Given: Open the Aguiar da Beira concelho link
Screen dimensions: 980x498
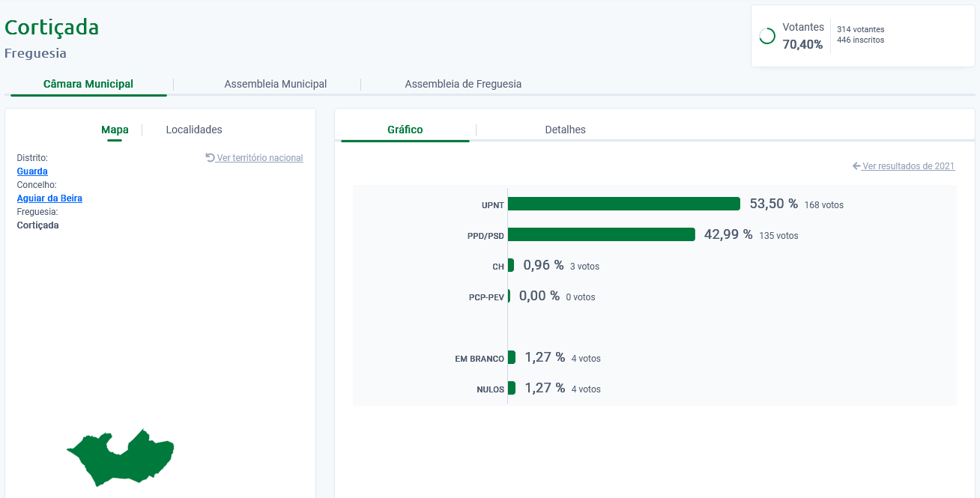Looking at the screenshot, I should [x=49, y=198].
